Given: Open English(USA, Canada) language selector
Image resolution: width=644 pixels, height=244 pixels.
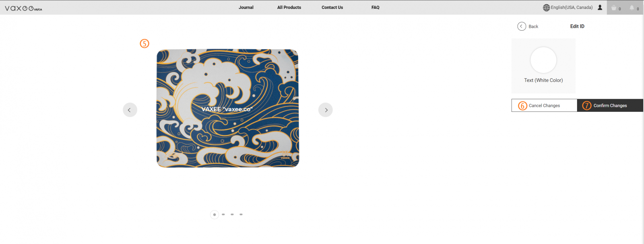Looking at the screenshot, I should (x=572, y=7).
